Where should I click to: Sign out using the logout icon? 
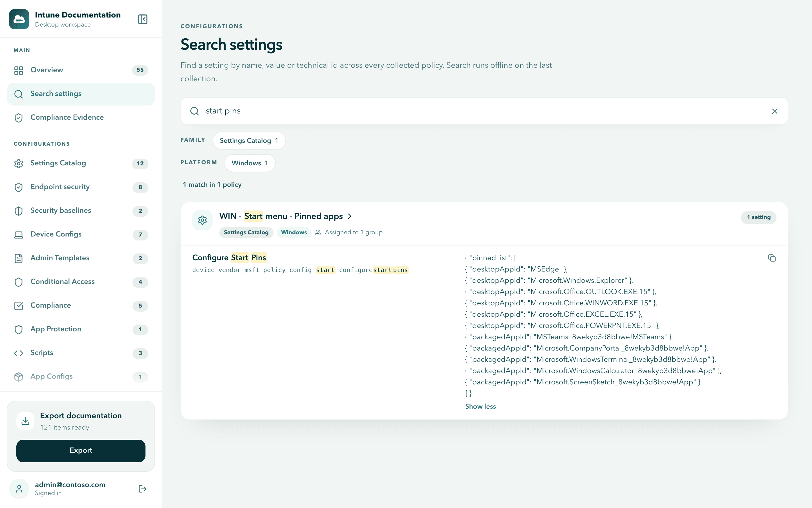(142, 489)
